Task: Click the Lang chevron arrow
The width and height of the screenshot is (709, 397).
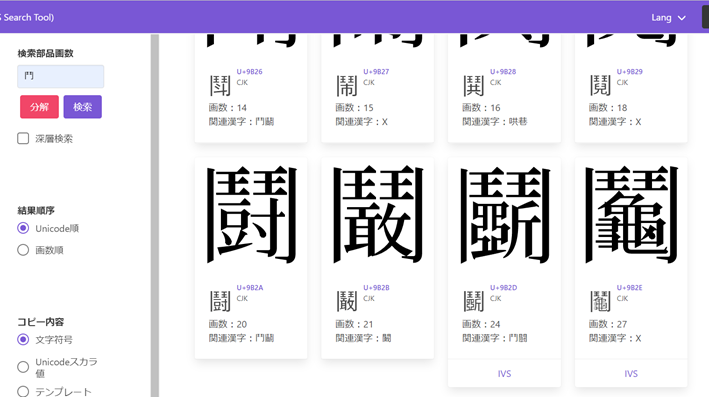Action: coord(681,18)
